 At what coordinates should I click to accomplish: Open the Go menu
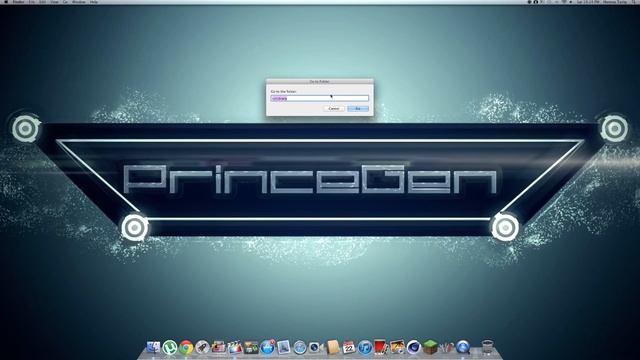(65, 2)
